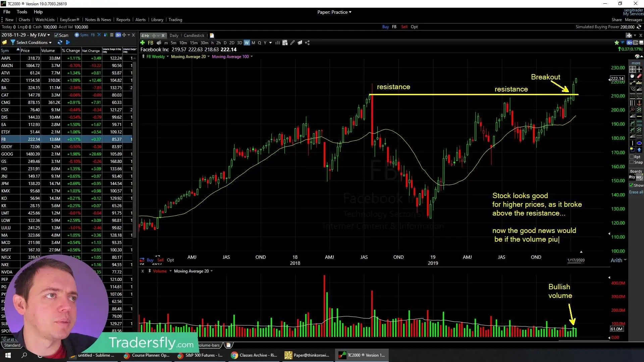Open the WatchLists menu
Viewport: 644px width, 362px height.
pos(45,20)
